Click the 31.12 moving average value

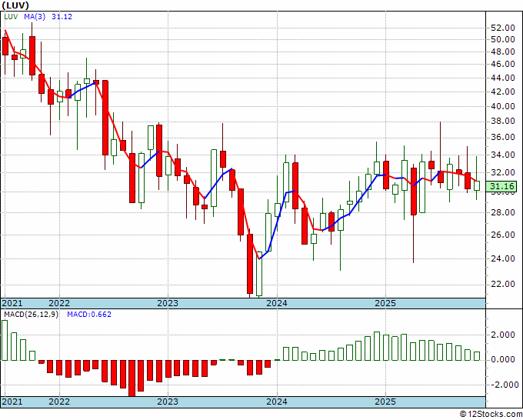[x=62, y=17]
